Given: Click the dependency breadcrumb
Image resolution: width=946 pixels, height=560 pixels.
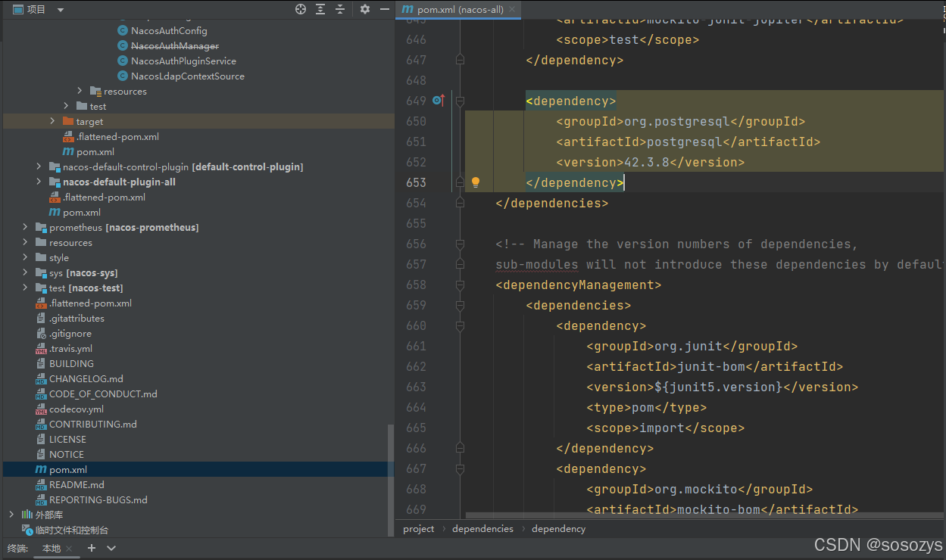Looking at the screenshot, I should (559, 529).
